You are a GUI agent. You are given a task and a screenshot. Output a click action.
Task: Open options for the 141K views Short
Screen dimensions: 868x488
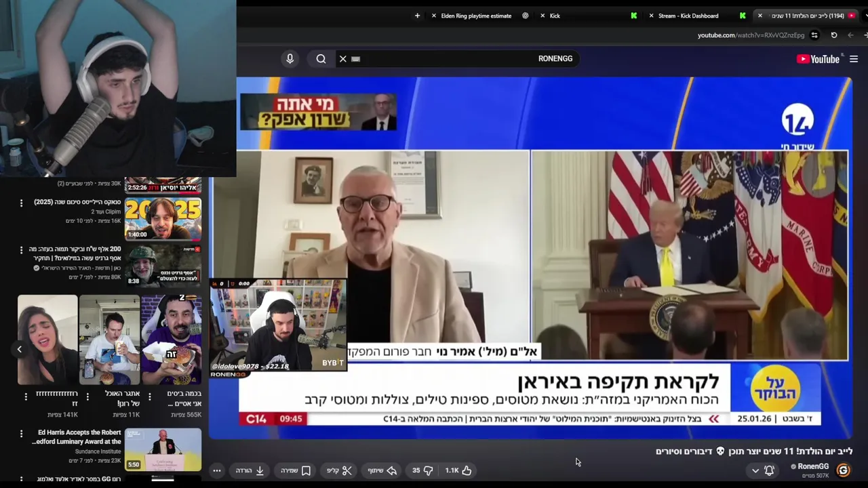tap(26, 396)
